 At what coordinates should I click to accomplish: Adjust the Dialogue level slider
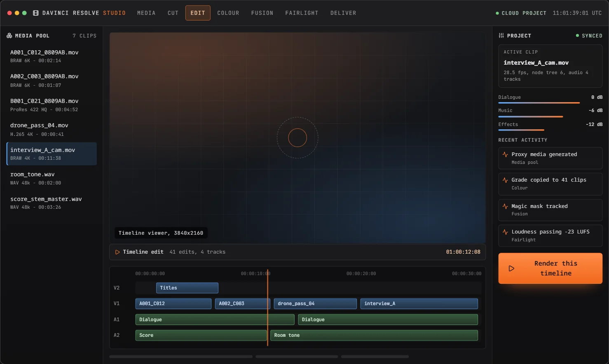click(x=539, y=103)
